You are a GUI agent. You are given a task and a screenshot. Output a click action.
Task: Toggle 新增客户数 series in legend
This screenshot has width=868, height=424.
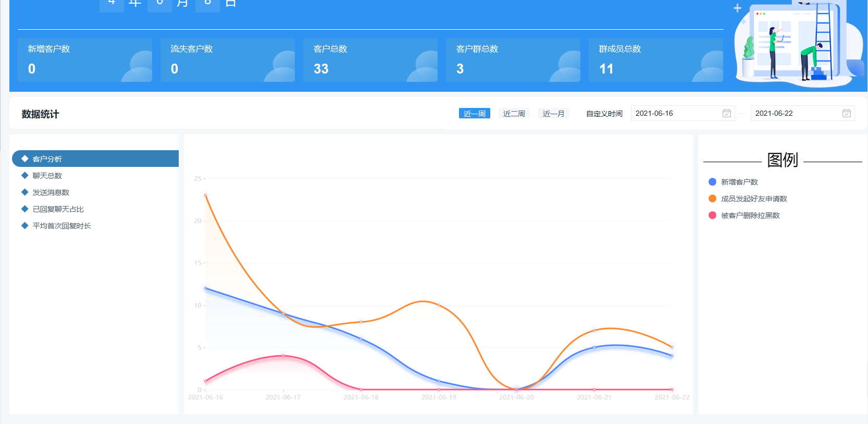tap(739, 182)
